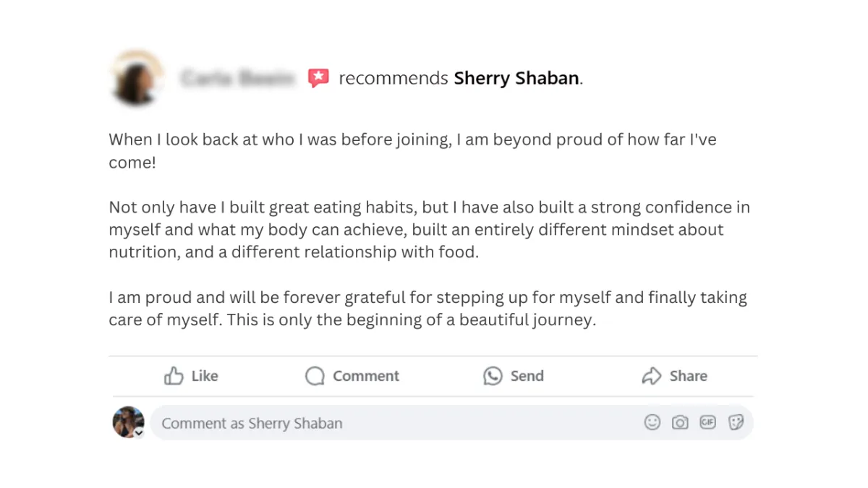Focus the "Comment as Sherry Shaban" field

tap(398, 423)
